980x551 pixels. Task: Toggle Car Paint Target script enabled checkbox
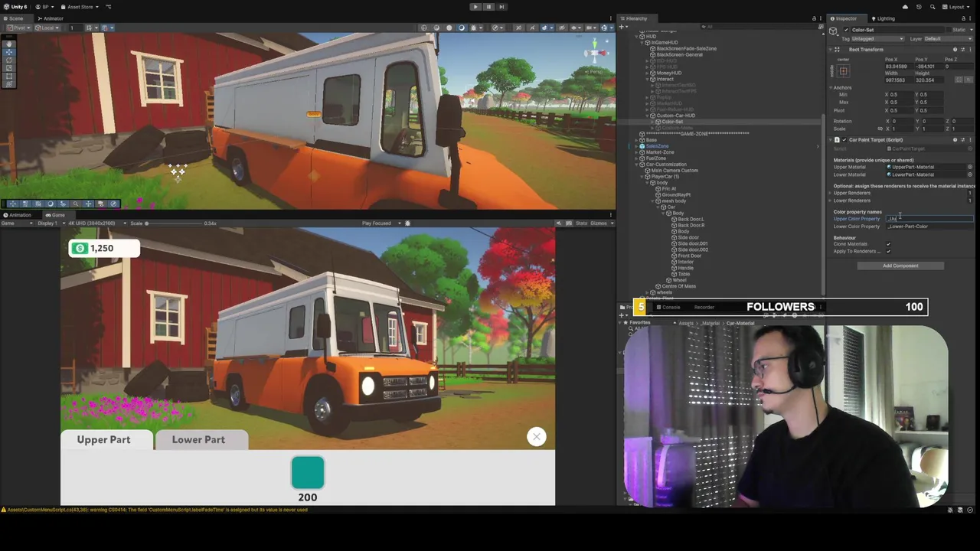pyautogui.click(x=844, y=140)
